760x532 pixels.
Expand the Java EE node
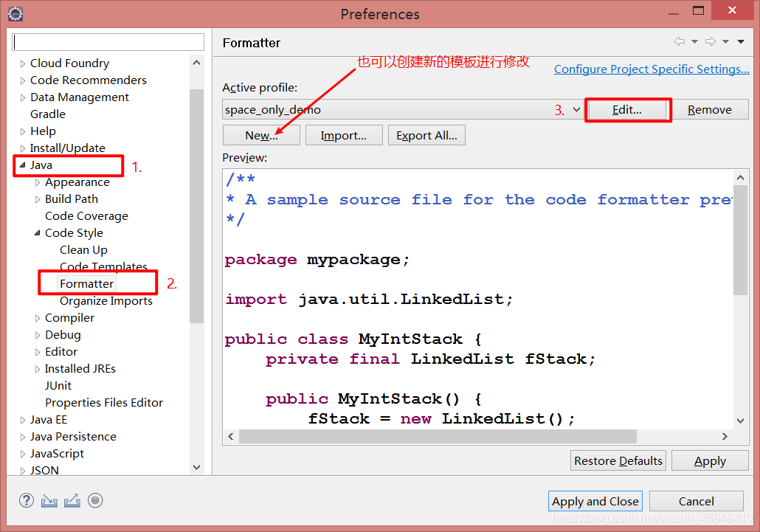tap(23, 420)
